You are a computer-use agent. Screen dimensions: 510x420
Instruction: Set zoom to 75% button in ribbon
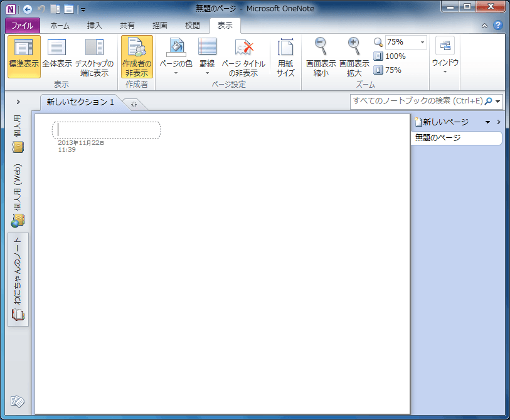[x=388, y=70]
